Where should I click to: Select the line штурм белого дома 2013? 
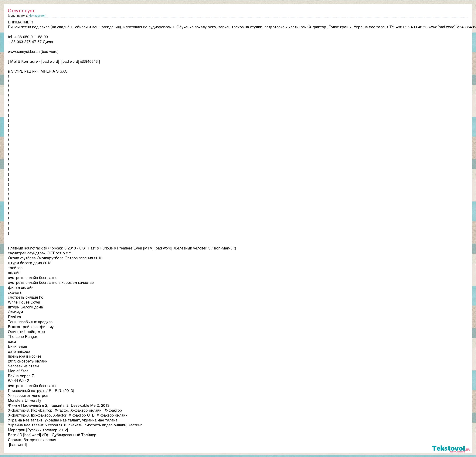[x=30, y=263]
